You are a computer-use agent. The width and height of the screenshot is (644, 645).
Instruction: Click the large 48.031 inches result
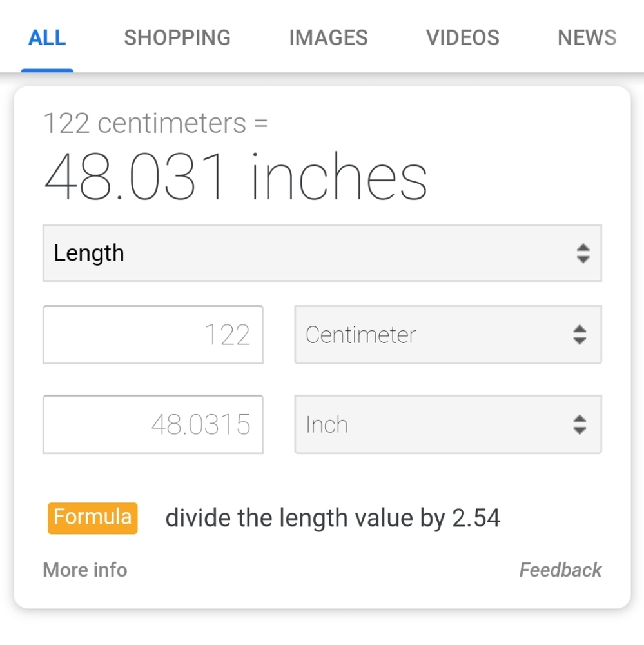click(235, 177)
